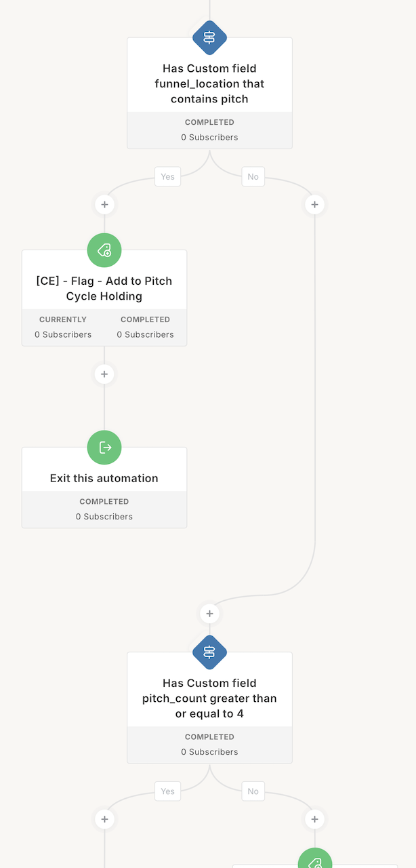Screen dimensions: 416x868
Task: Add step below Pitch Cycle Holding action
Action: [104, 374]
